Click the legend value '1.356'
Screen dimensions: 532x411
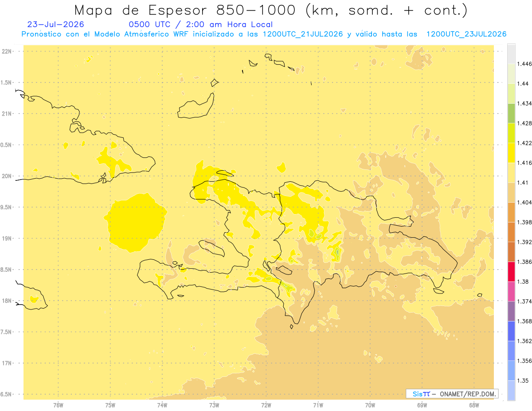524,361
